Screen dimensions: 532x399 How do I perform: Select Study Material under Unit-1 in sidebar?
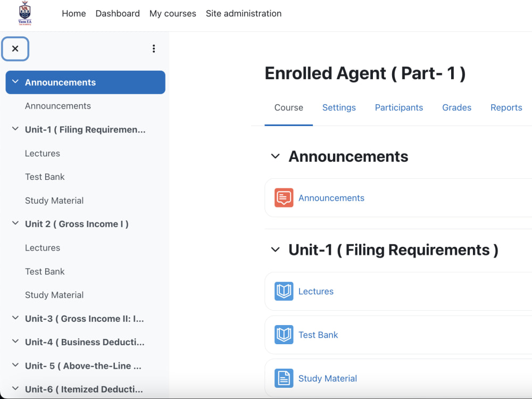54,201
